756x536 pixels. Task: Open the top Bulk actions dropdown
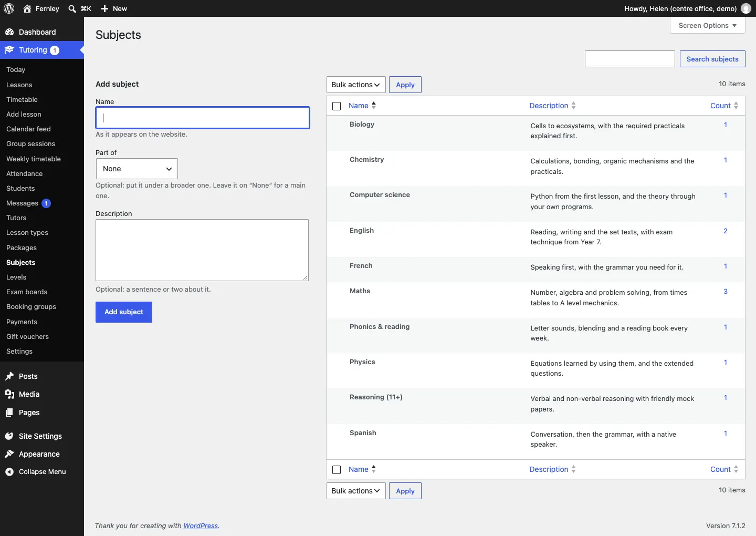(x=356, y=85)
